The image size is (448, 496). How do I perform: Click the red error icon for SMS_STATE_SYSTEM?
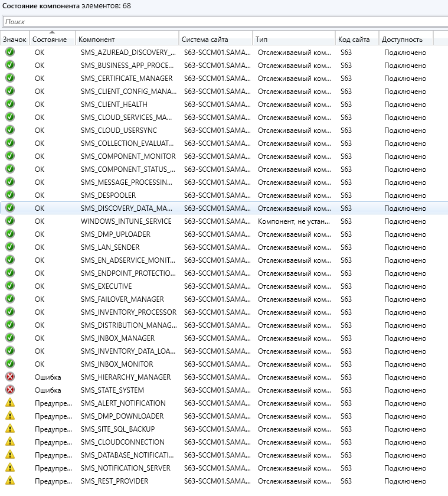[x=10, y=389]
